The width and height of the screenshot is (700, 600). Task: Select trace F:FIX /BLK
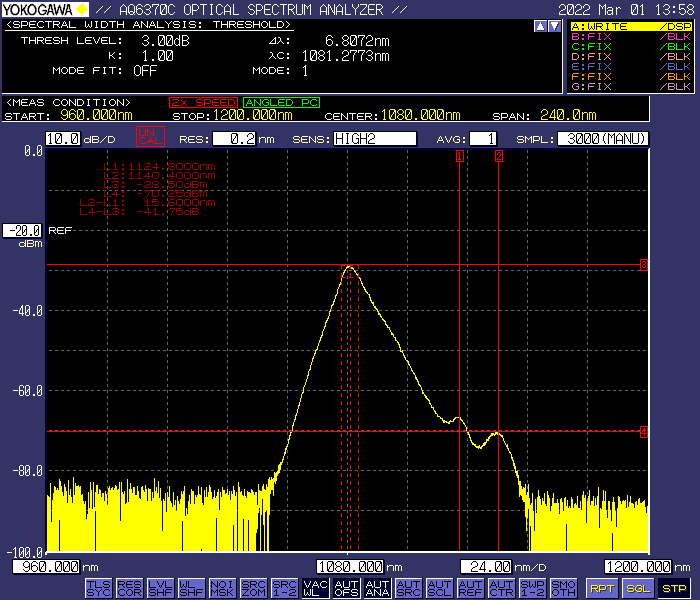[631, 76]
